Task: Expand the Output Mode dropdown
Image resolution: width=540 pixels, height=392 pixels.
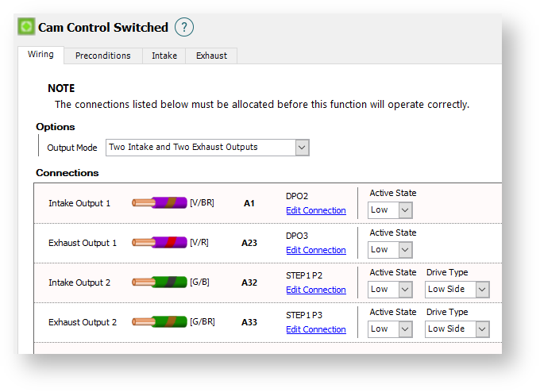Action: coord(301,147)
